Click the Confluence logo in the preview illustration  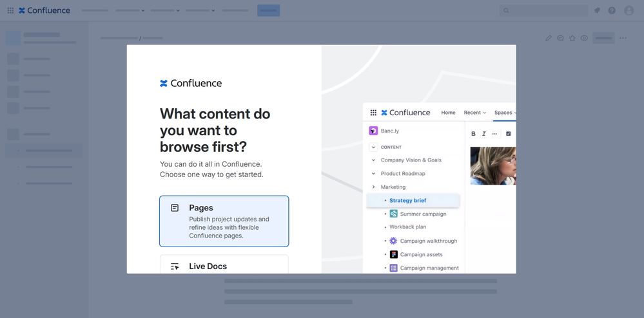[x=405, y=113]
